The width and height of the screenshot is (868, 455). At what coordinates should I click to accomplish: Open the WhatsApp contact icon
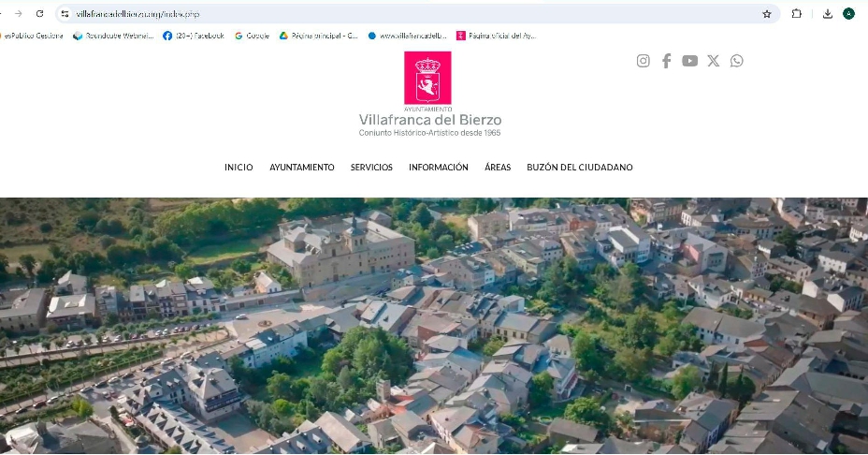click(x=737, y=61)
